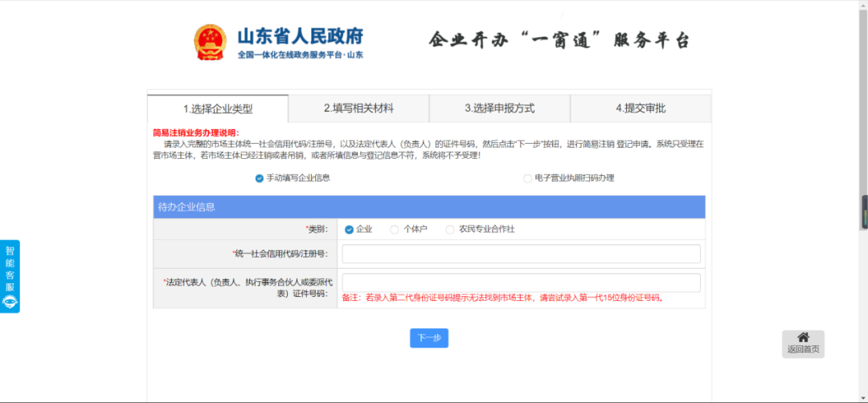The image size is (868, 403).
Task: Choose 个体户 as the category type
Action: coord(395,230)
